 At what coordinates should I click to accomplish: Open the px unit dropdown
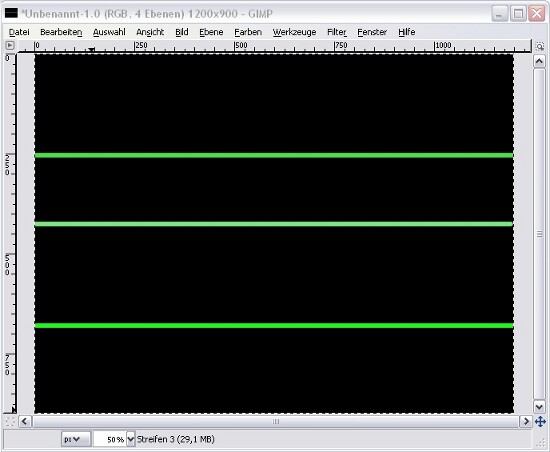coord(76,439)
